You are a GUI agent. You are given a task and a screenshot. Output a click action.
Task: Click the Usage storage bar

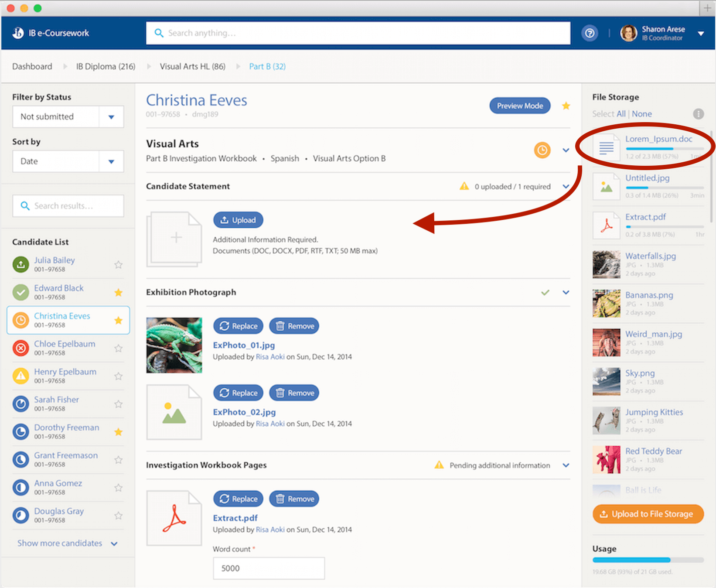[648, 560]
